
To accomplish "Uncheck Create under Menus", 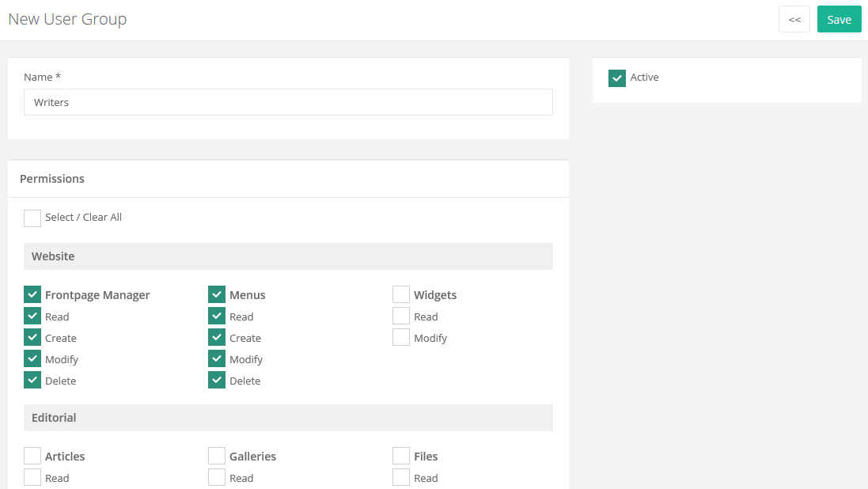I will pos(216,337).
